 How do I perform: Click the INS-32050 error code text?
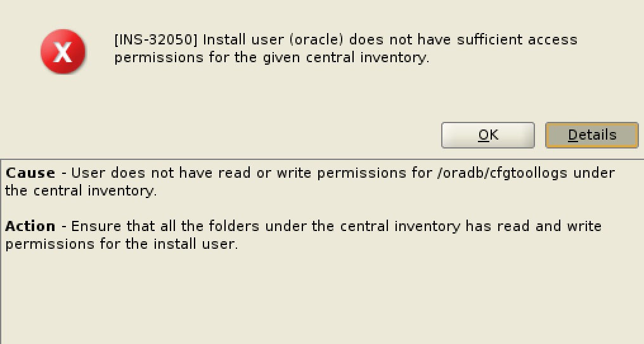pyautogui.click(x=156, y=40)
